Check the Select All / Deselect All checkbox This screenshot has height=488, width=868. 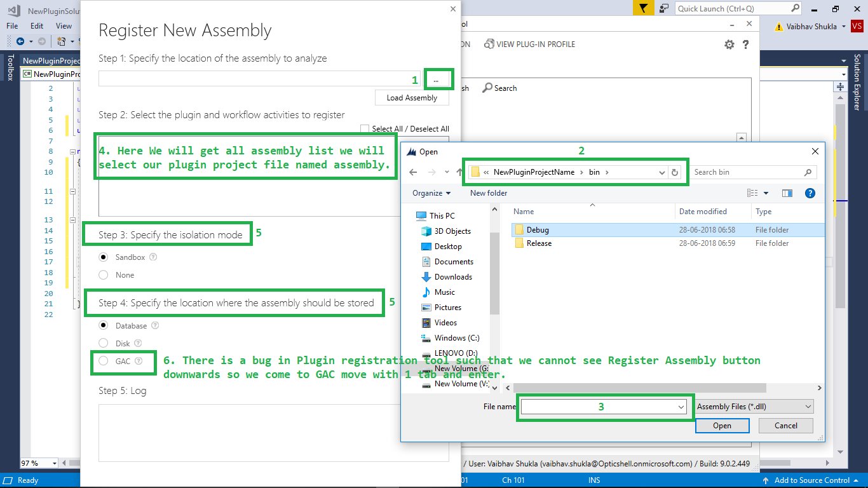[x=365, y=128]
